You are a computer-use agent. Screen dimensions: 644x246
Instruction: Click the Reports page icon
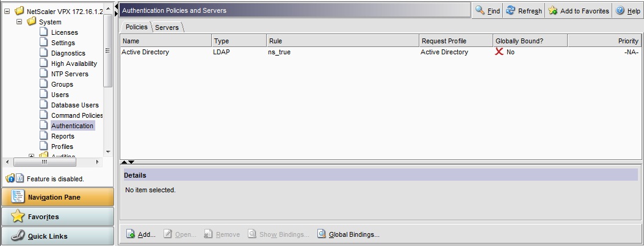[x=43, y=136]
